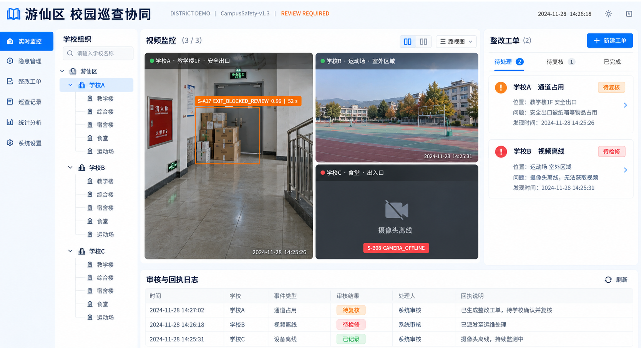The width and height of the screenshot is (644, 348).
Task: Select 学校A in the school tree
Action: pos(96,85)
